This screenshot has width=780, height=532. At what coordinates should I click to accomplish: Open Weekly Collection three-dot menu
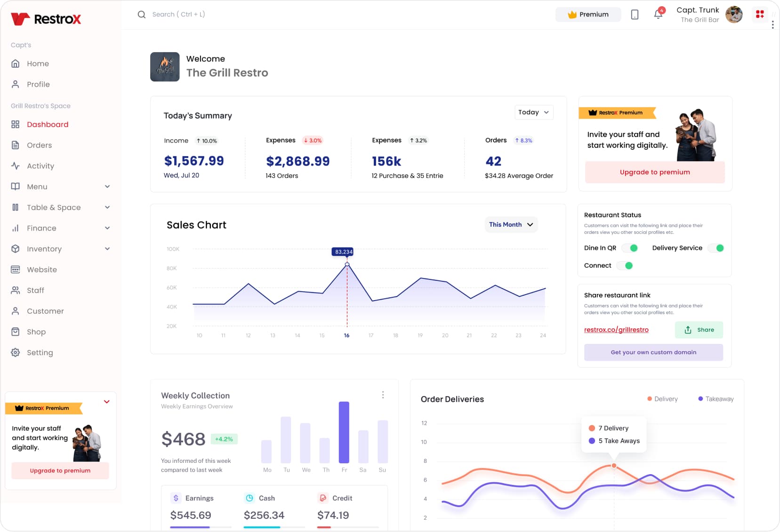(x=383, y=395)
